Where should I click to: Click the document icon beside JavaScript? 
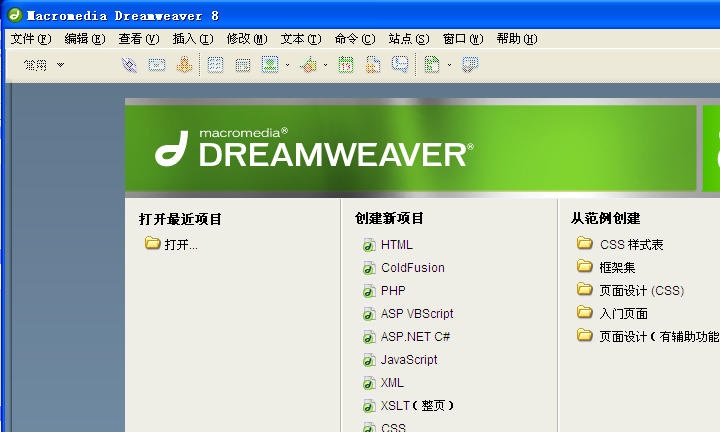click(x=369, y=360)
